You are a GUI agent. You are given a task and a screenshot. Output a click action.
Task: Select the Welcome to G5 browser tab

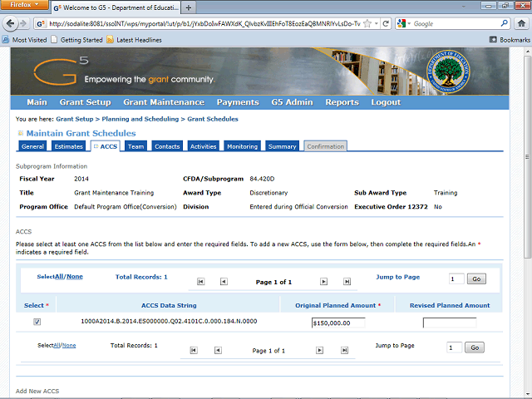coord(116,7)
